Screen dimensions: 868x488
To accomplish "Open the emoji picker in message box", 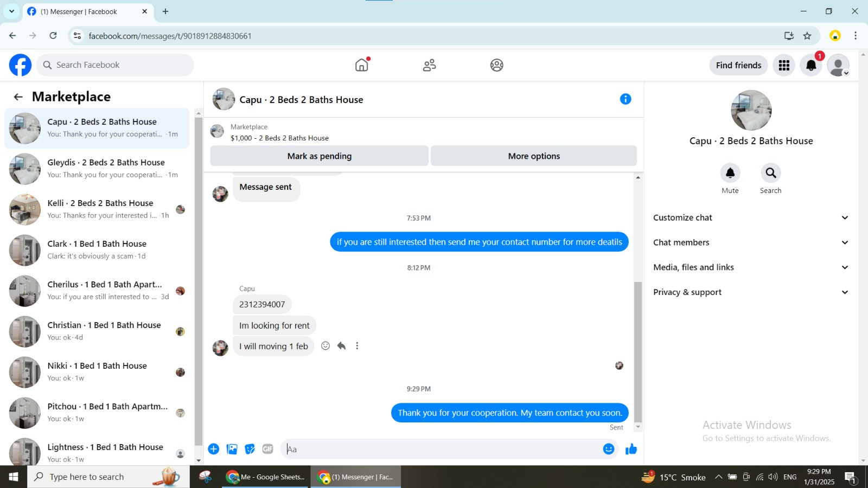I will (609, 449).
